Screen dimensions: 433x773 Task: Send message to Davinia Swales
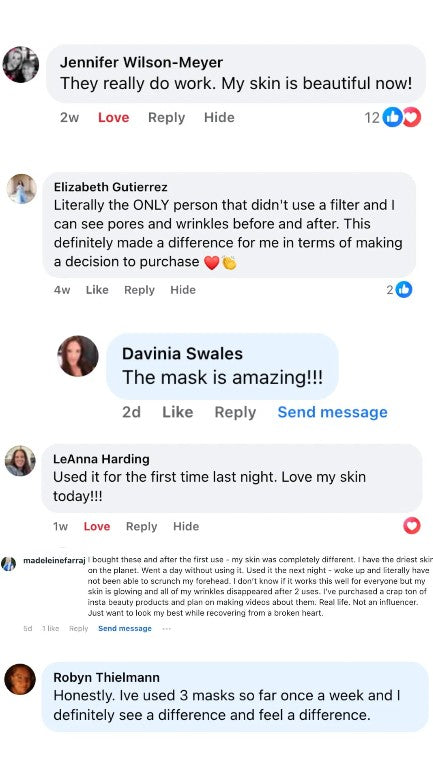(x=332, y=412)
